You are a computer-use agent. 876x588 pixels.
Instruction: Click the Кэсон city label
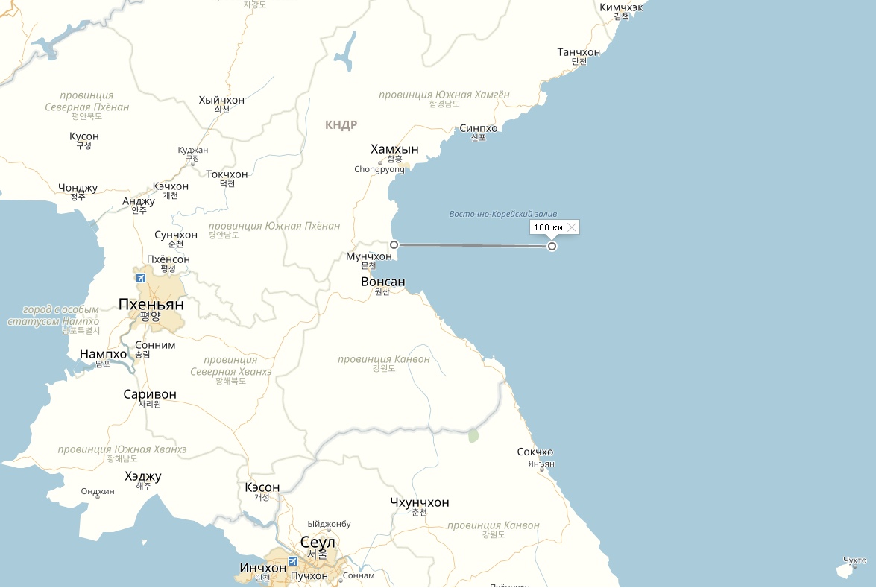tap(262, 487)
